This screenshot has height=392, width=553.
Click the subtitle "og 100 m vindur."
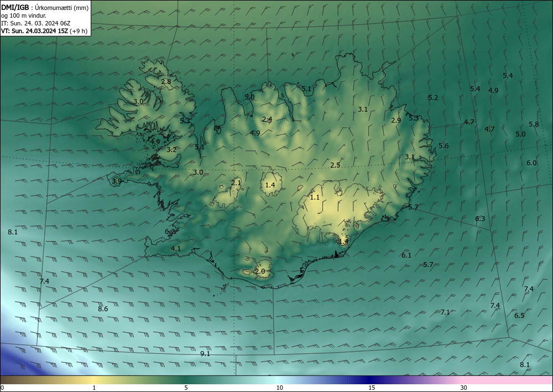pyautogui.click(x=24, y=15)
